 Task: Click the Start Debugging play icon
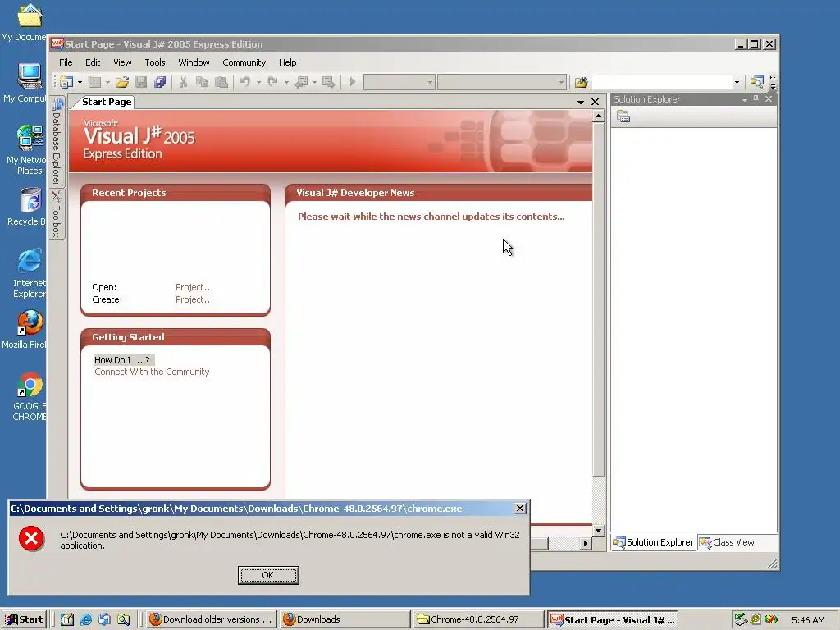[x=353, y=82]
